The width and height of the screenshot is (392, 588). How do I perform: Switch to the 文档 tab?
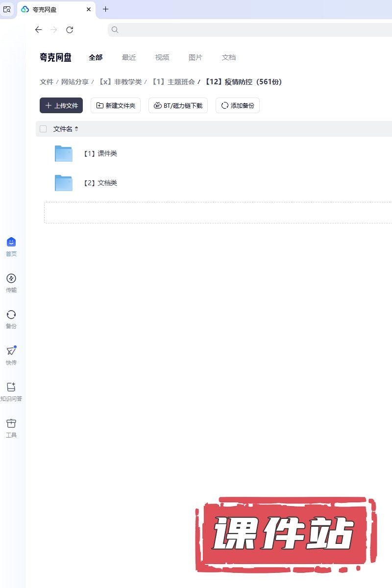click(229, 57)
